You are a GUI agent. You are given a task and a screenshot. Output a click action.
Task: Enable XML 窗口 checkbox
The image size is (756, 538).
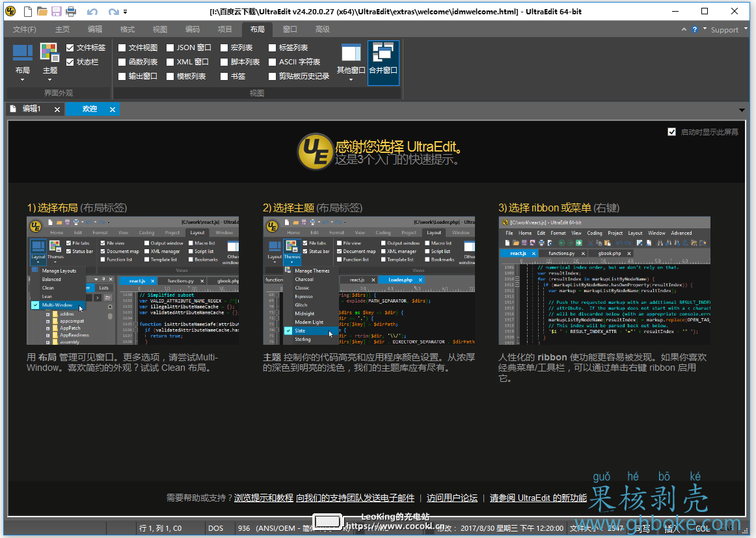[170, 62]
